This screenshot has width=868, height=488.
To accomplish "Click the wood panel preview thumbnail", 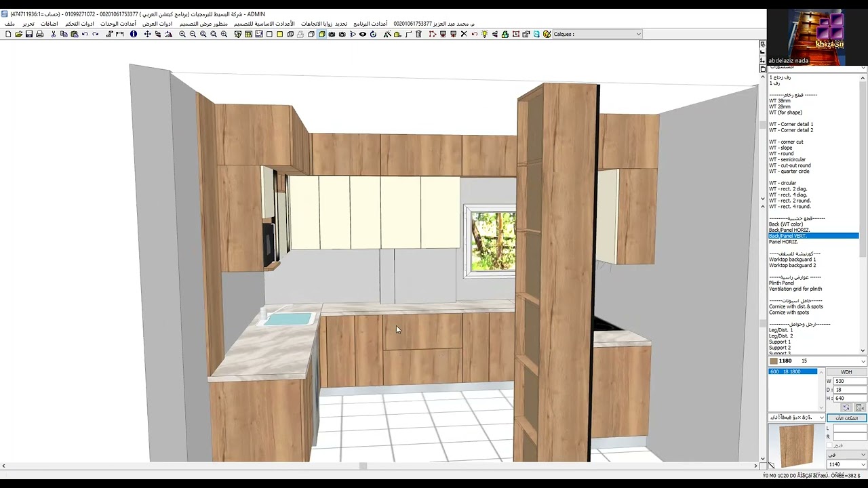I will click(797, 445).
